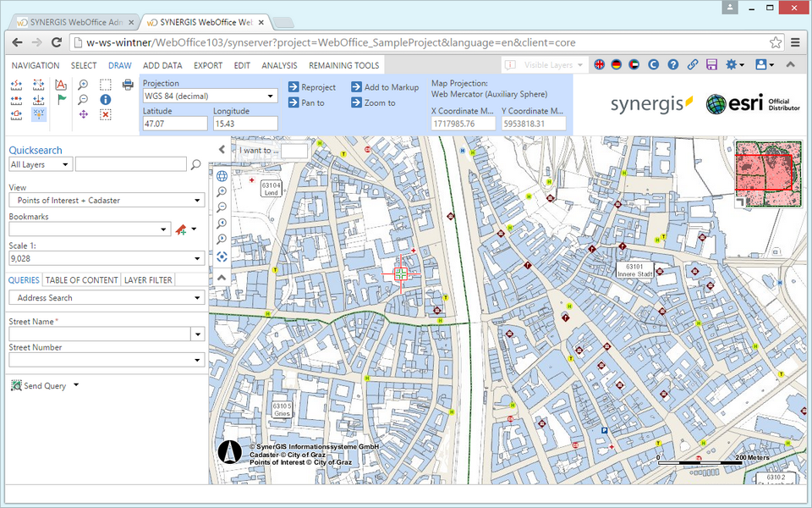Save the project with the floppy disk icon
The image size is (812, 508).
click(x=711, y=63)
